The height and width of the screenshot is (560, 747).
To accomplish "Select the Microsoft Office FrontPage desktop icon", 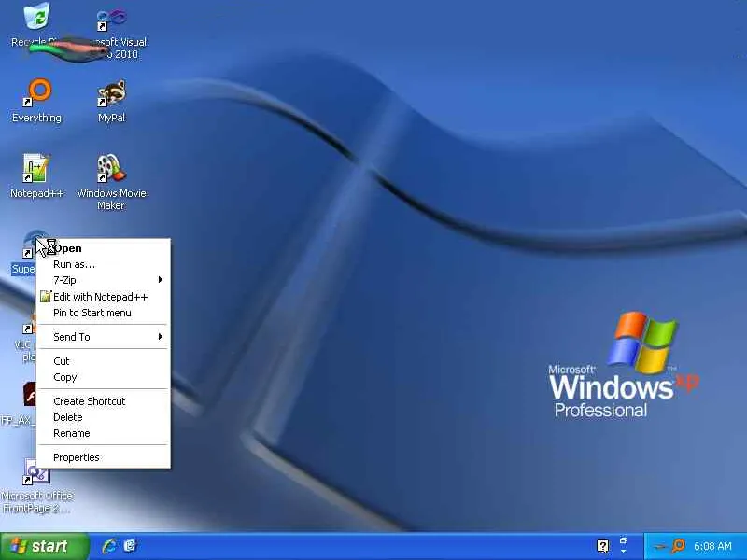I will (36, 485).
